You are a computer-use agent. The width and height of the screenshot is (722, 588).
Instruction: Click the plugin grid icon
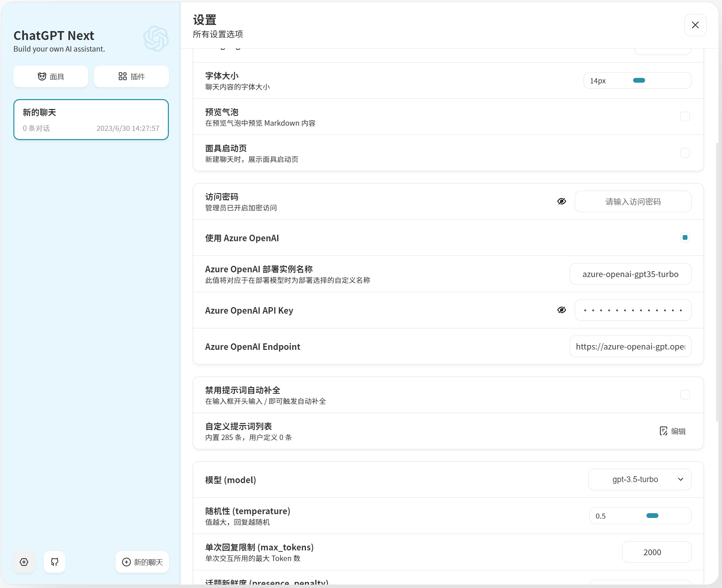click(x=122, y=77)
